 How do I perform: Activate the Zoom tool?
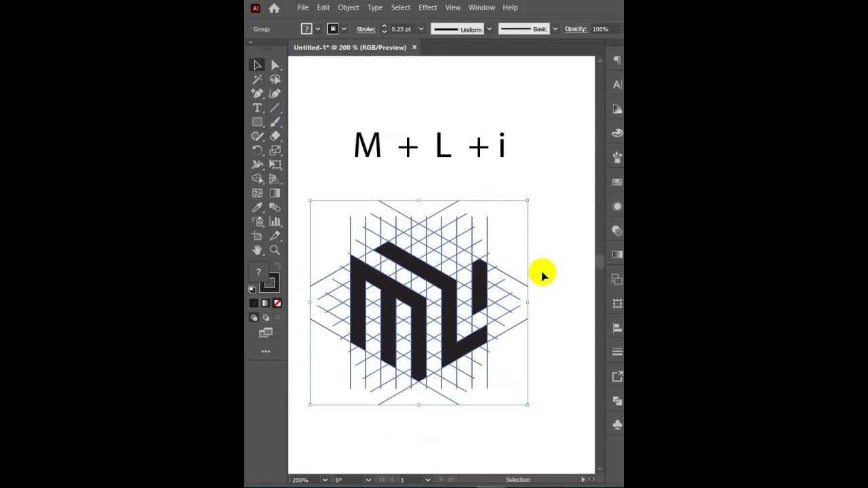click(275, 250)
